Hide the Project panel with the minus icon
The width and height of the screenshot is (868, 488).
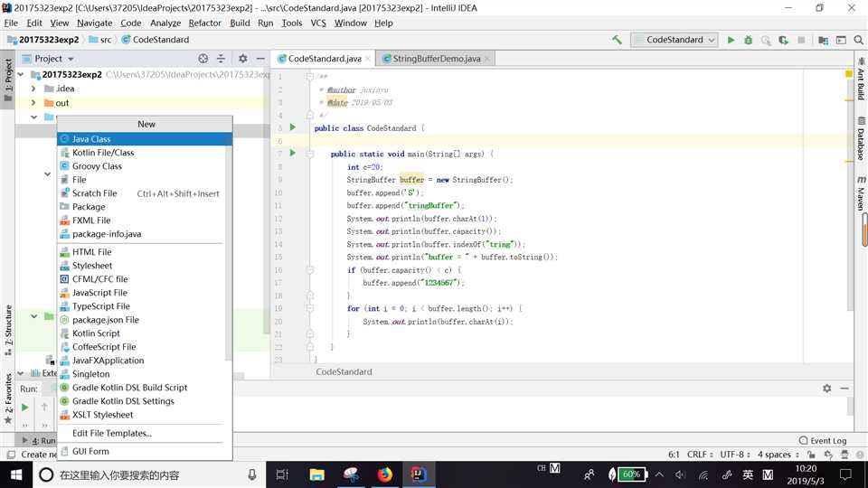coord(260,58)
